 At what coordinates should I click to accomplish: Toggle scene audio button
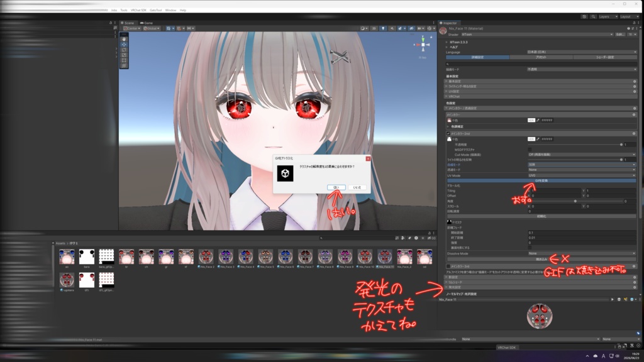point(392,28)
